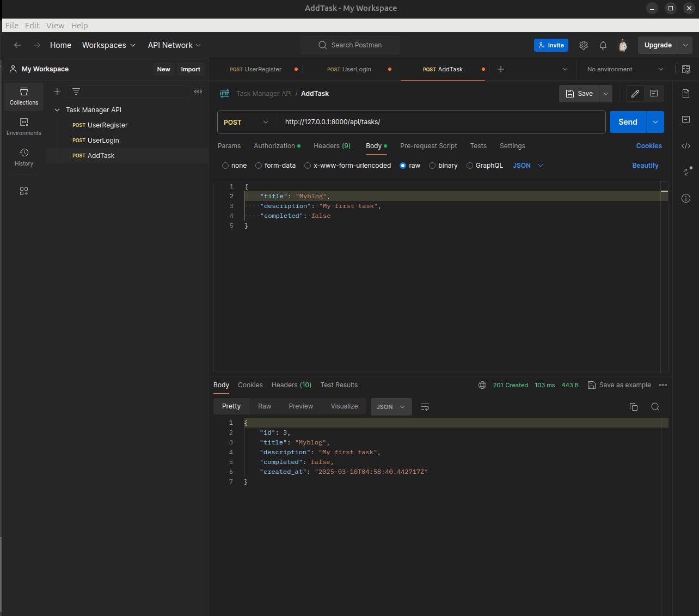Expand the Workspaces dropdown
This screenshot has height=616, width=699.
109,45
